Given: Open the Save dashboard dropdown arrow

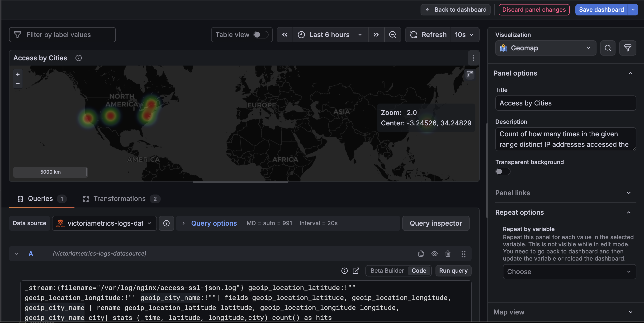Looking at the screenshot, I should pos(633,10).
